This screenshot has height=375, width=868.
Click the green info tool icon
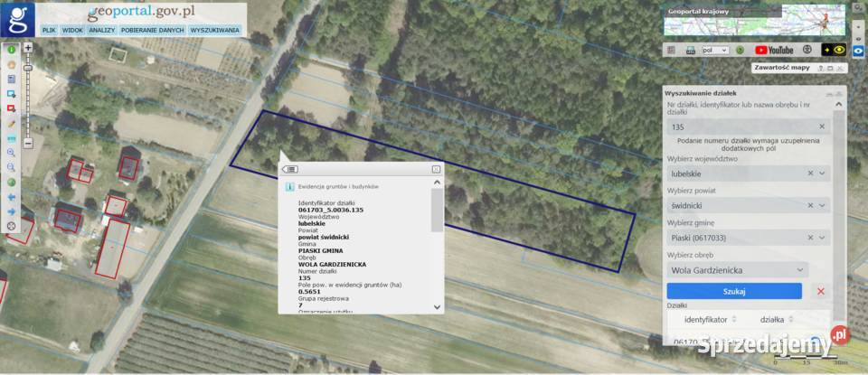pyautogui.click(x=12, y=51)
